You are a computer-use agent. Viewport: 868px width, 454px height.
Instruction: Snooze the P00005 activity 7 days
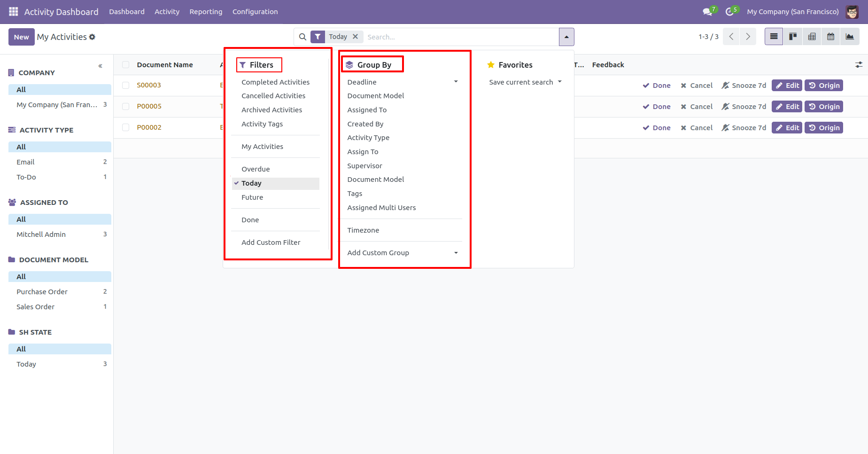tap(744, 107)
